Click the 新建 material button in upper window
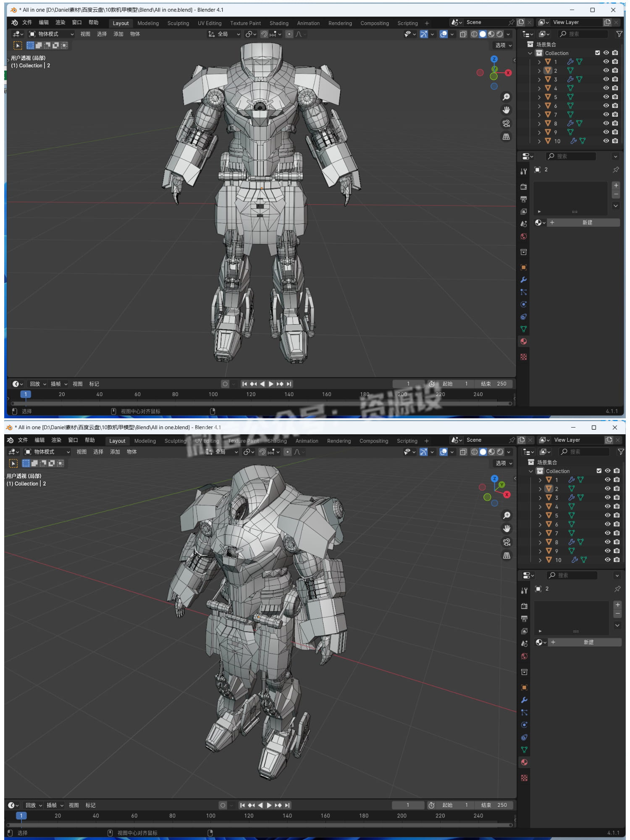Image resolution: width=630 pixels, height=840 pixels. (x=587, y=223)
